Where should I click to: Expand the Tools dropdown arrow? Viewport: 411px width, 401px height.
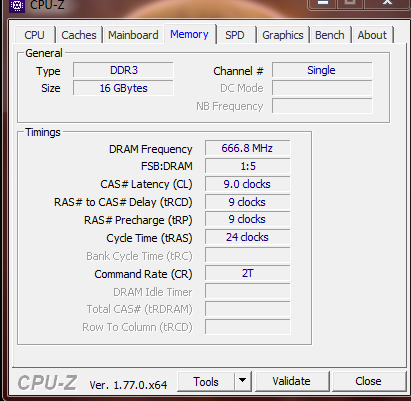tap(243, 382)
